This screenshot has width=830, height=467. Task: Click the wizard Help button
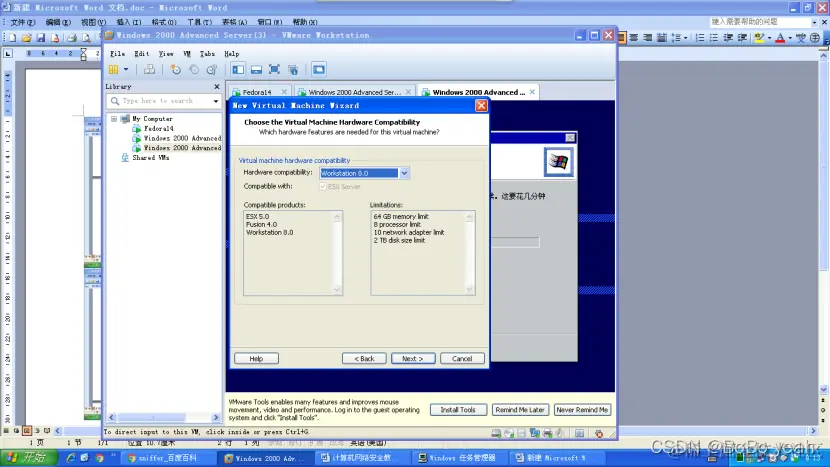click(256, 358)
